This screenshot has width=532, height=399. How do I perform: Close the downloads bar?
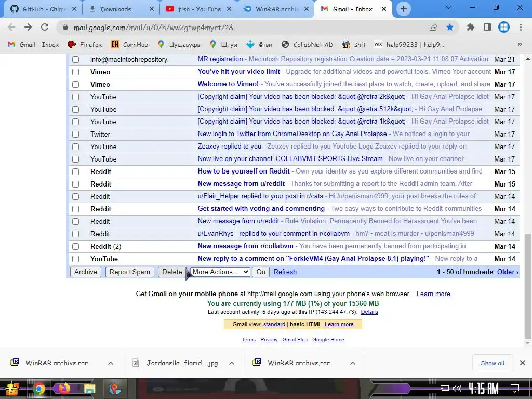point(523,363)
